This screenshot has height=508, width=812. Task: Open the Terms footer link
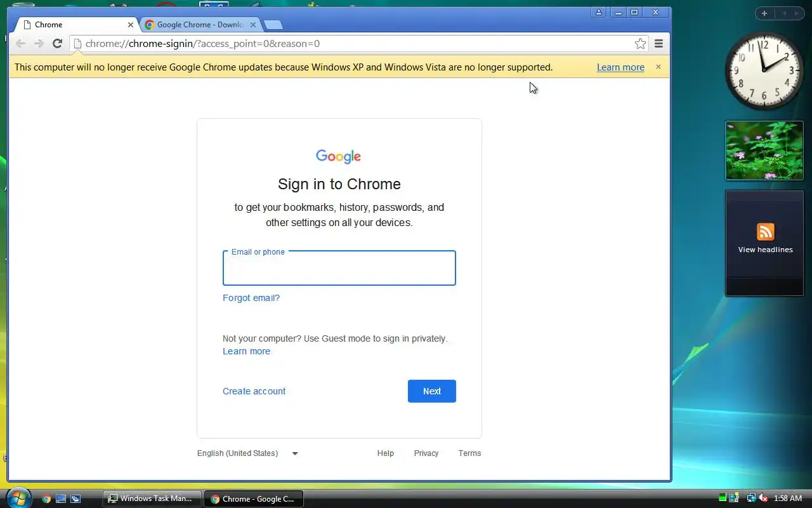(x=470, y=453)
